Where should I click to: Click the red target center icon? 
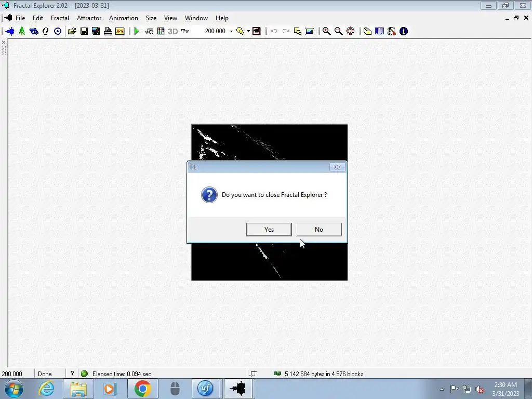(351, 31)
